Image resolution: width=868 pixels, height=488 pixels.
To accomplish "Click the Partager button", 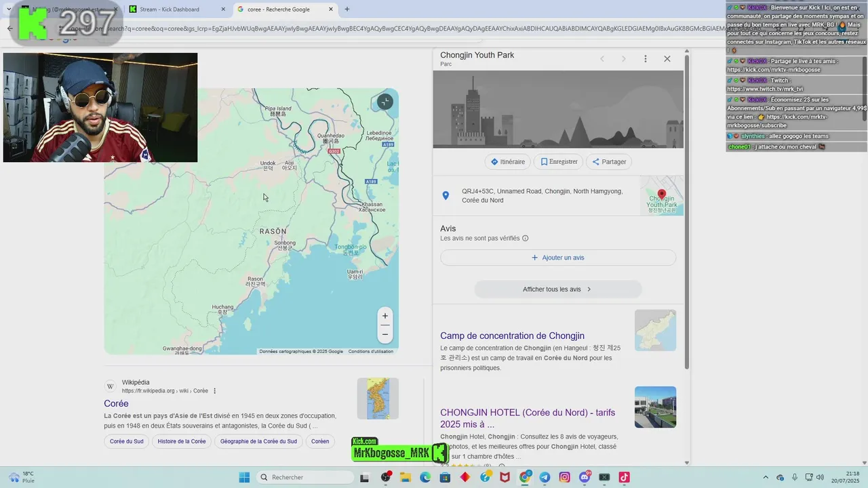I will (x=609, y=162).
